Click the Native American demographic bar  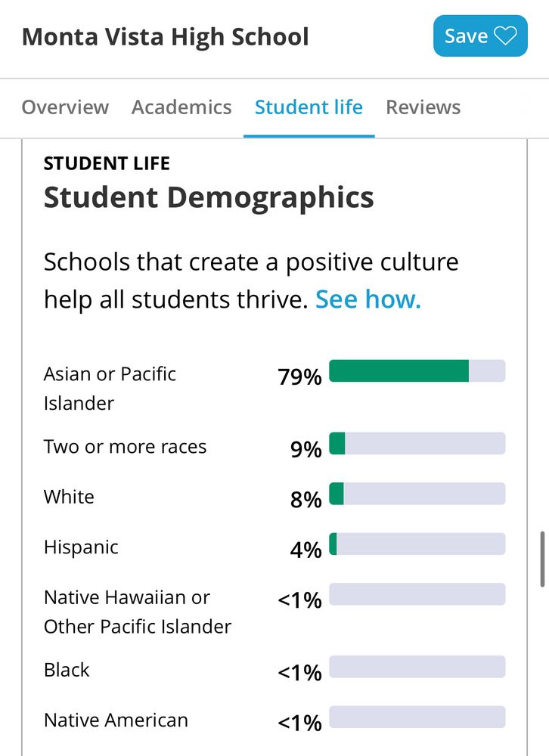(x=417, y=717)
